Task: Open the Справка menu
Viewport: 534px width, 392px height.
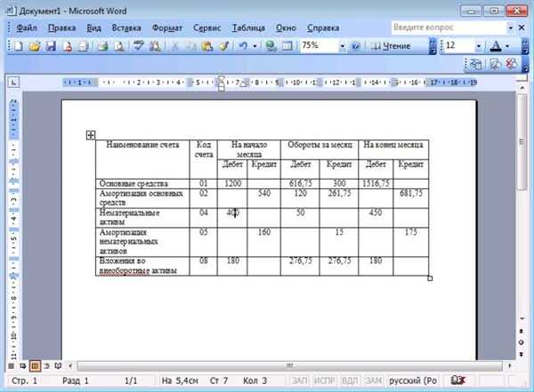Action: [323, 28]
